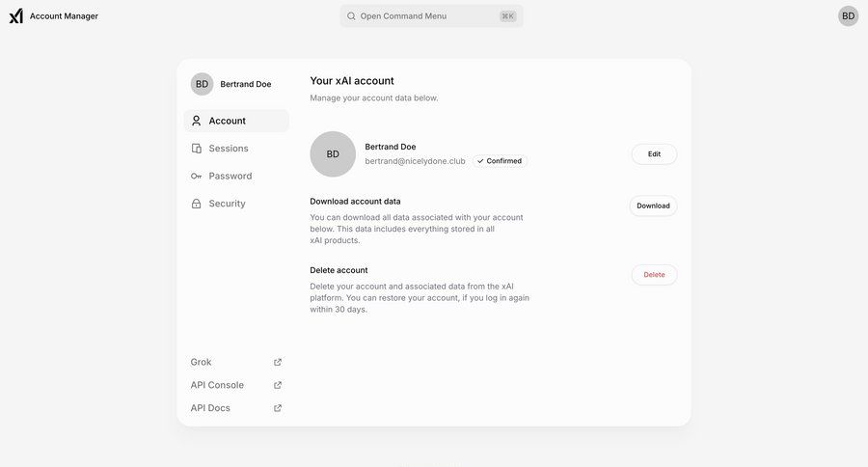The image size is (868, 467).
Task: Click the large BD profile picture
Action: [333, 154]
